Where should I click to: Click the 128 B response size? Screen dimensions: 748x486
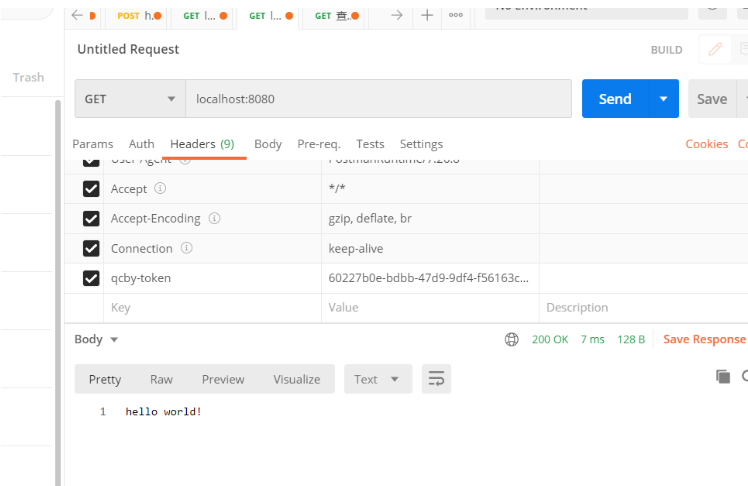631,339
